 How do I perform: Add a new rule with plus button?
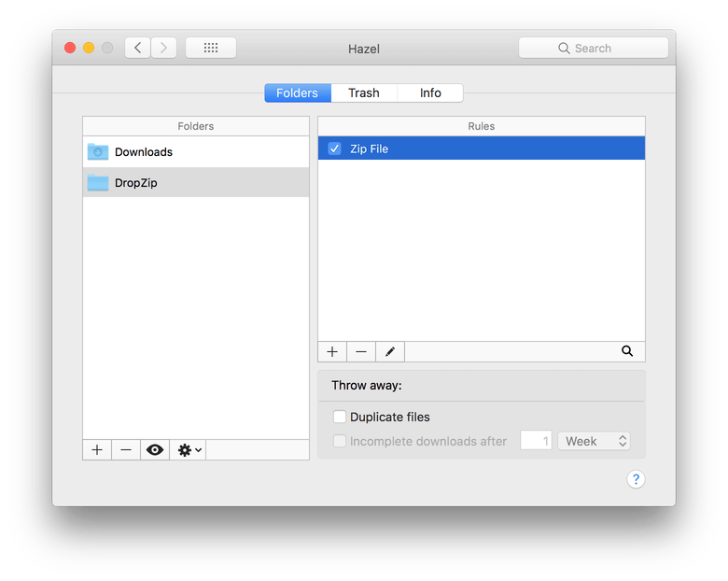coord(332,352)
